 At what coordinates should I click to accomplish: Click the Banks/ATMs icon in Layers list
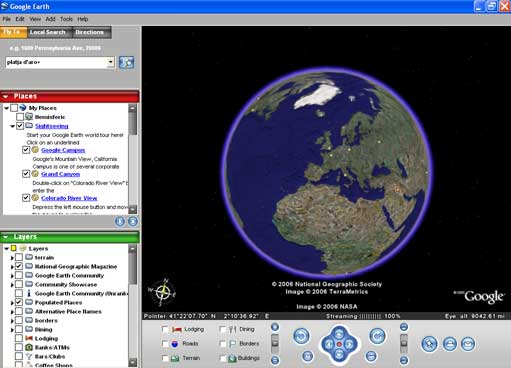coord(29,347)
